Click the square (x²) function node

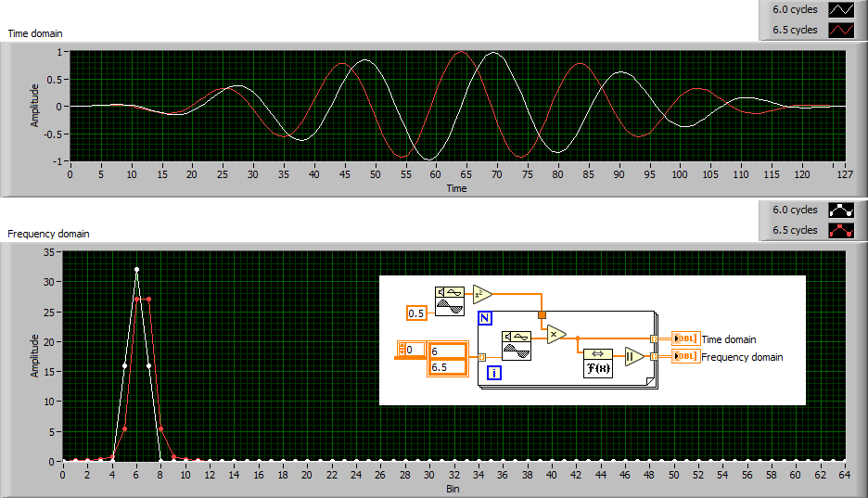[482, 294]
